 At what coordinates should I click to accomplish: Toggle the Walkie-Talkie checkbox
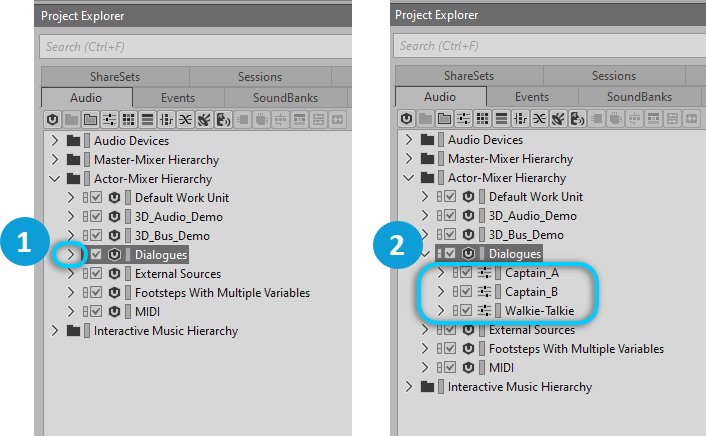(463, 311)
